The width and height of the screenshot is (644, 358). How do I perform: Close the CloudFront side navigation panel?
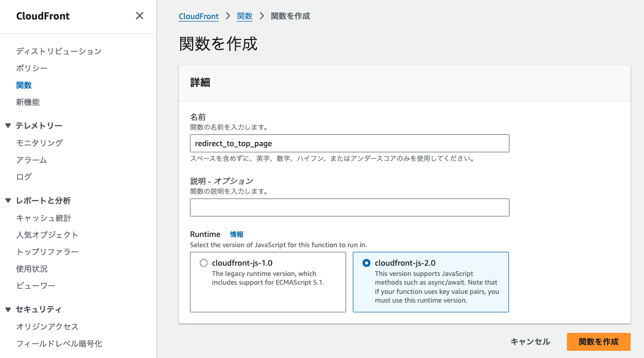click(x=139, y=16)
